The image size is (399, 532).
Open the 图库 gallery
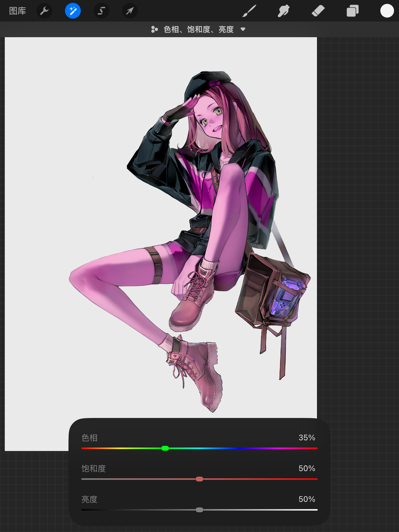click(x=17, y=11)
